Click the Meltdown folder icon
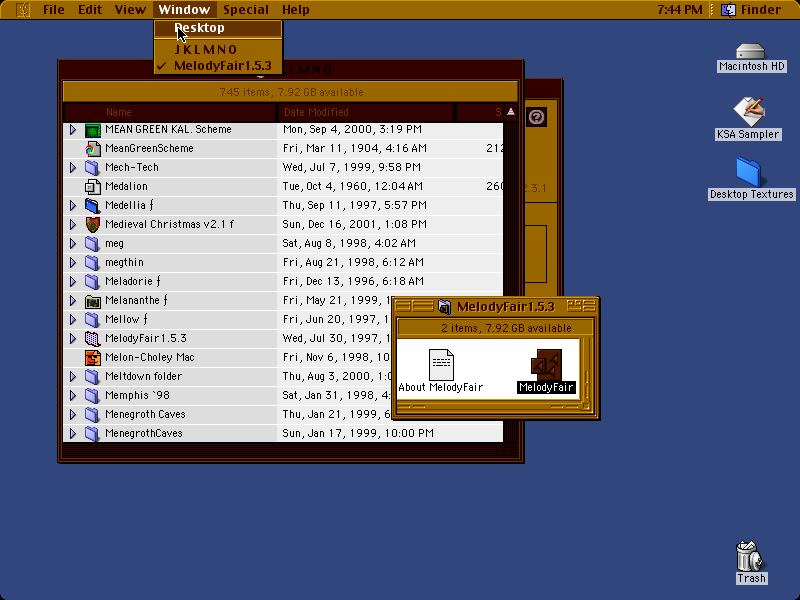Image resolution: width=800 pixels, height=600 pixels. coord(92,377)
